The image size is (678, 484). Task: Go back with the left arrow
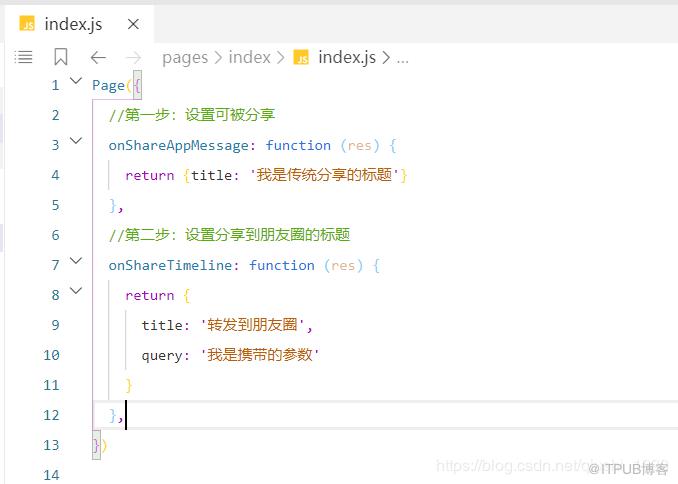[x=98, y=57]
